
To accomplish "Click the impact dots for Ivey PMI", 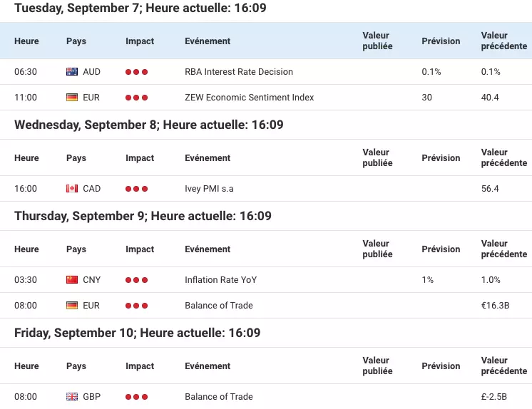I will pyautogui.click(x=136, y=189).
